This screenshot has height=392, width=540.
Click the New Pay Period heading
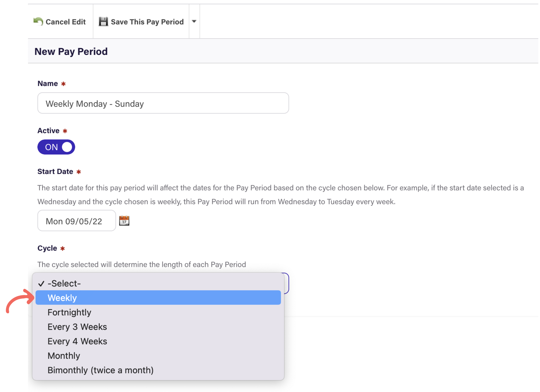click(x=71, y=52)
